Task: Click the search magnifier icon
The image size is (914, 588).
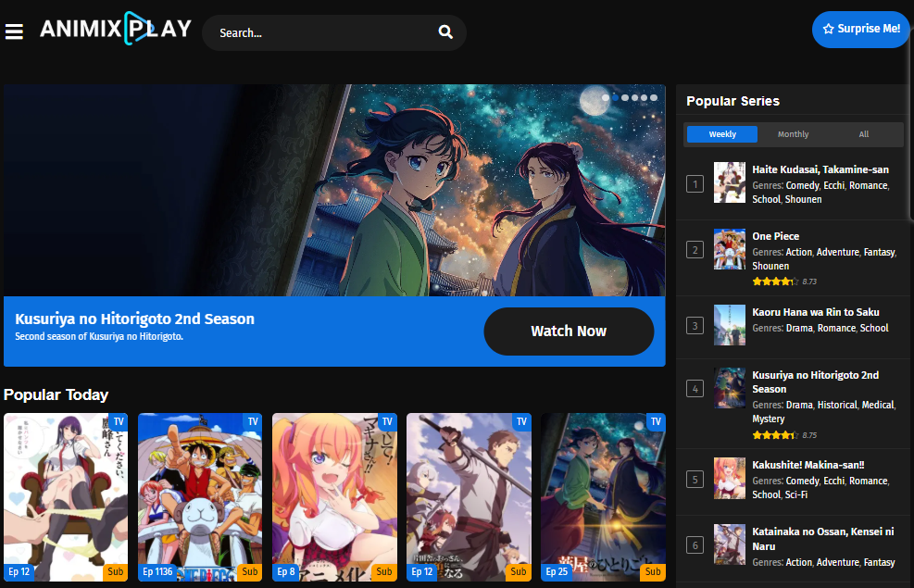Action: pyautogui.click(x=445, y=32)
